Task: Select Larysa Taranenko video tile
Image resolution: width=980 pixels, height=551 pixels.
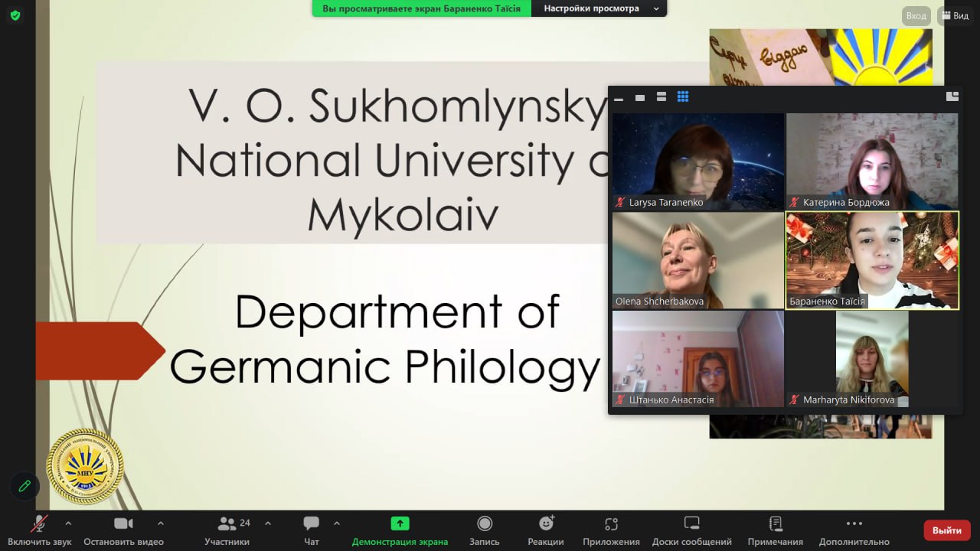Action: click(698, 161)
